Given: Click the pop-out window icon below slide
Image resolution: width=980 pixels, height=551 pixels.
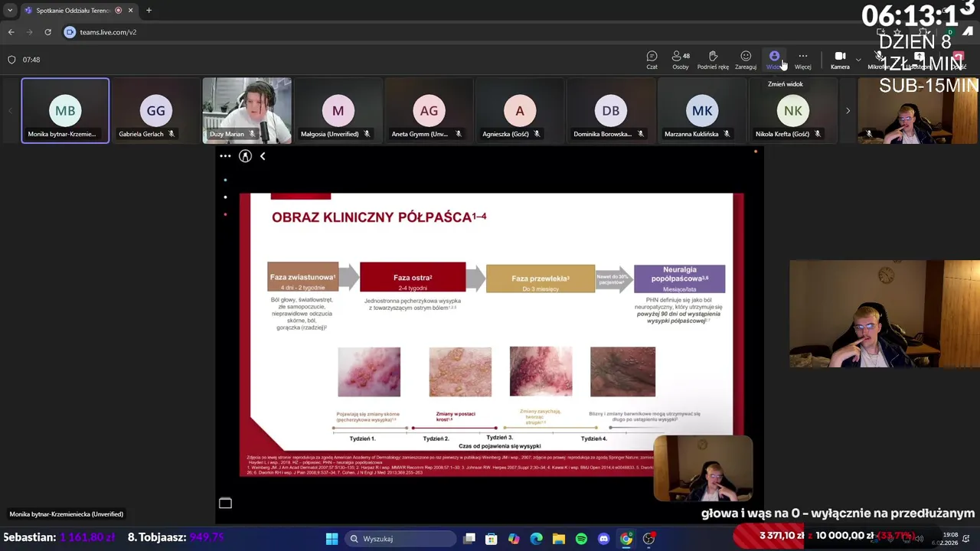Looking at the screenshot, I should tap(225, 503).
